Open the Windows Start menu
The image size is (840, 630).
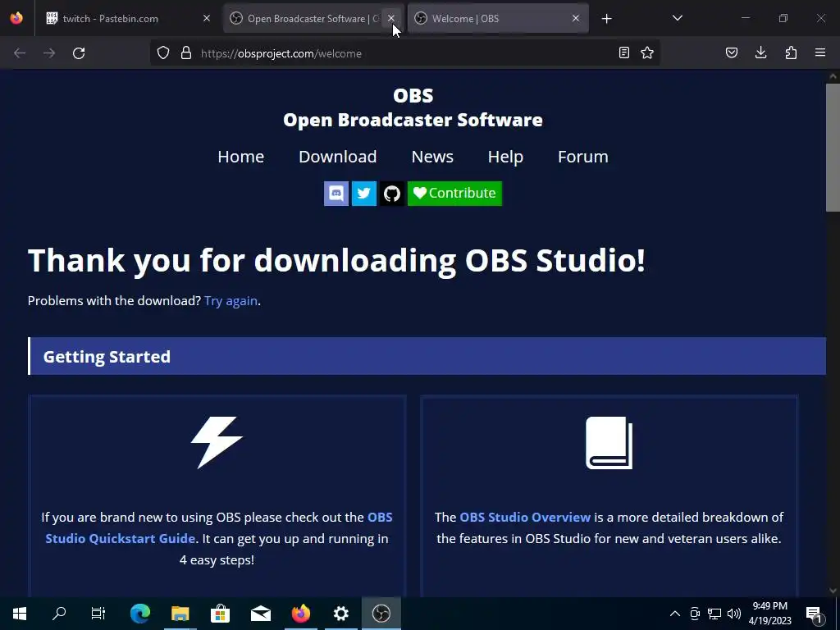(x=20, y=614)
